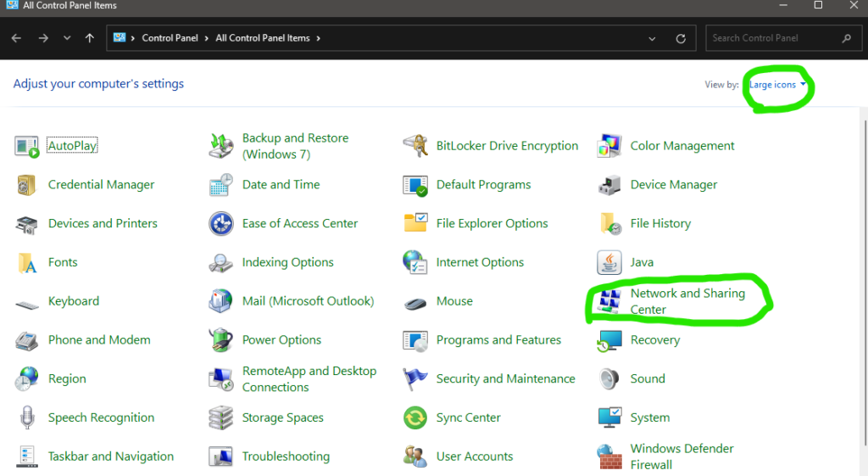Expand the chevron before the Control Panel breadcrumb

133,38
